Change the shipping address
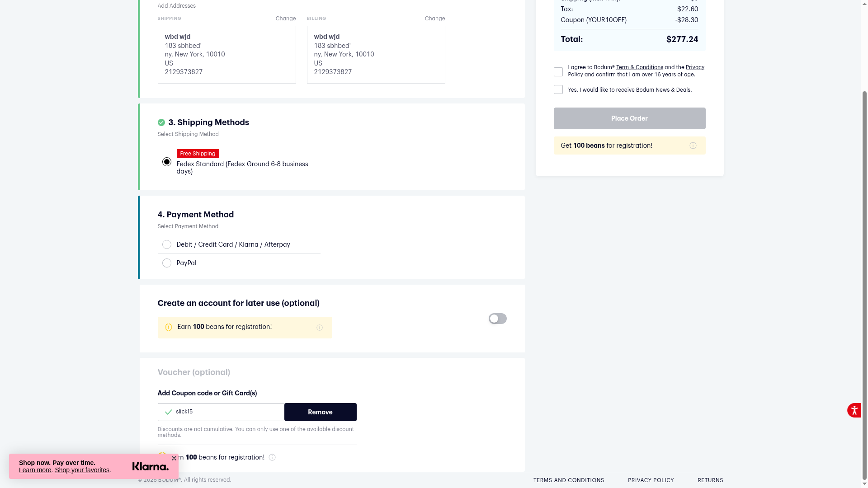 tap(286, 19)
